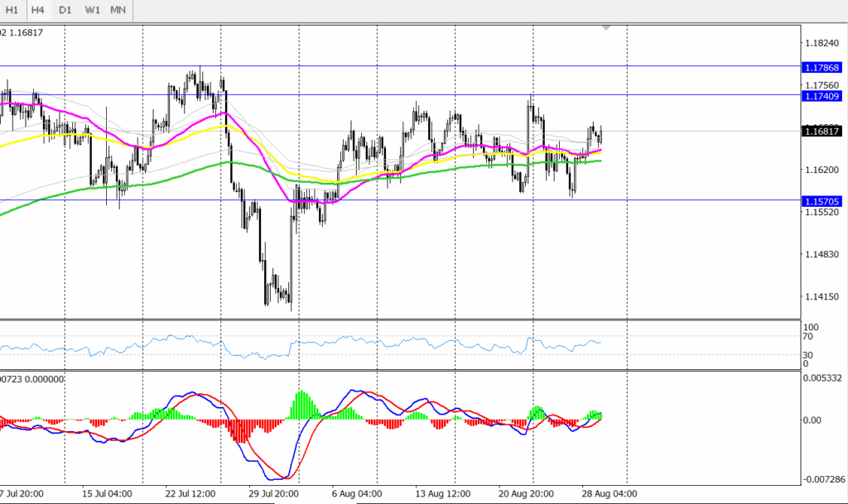
Task: Change timeframe to D1 daily
Action: click(x=65, y=11)
